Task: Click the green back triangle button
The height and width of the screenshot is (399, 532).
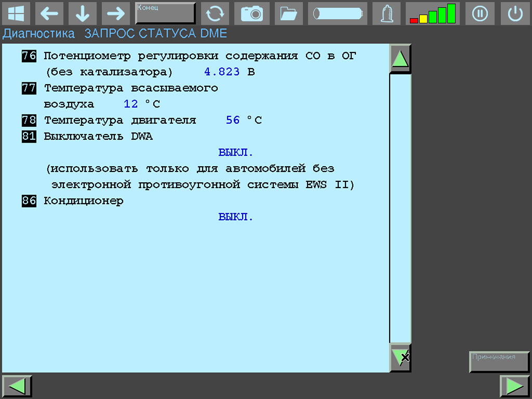Action: coord(17,385)
